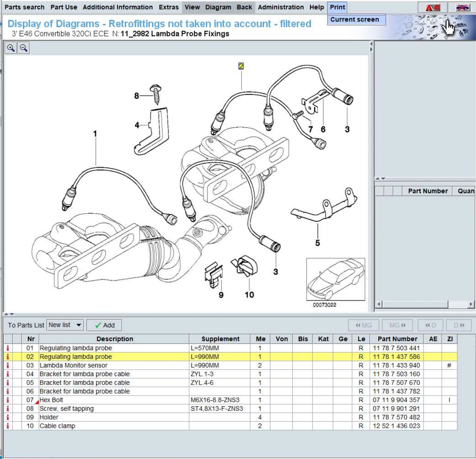Click the Print menu

[x=337, y=7]
